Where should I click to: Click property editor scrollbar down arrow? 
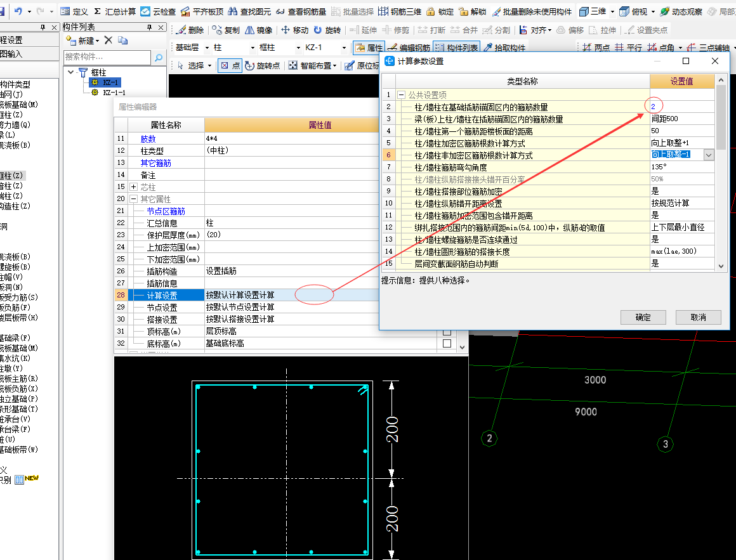coord(463,347)
